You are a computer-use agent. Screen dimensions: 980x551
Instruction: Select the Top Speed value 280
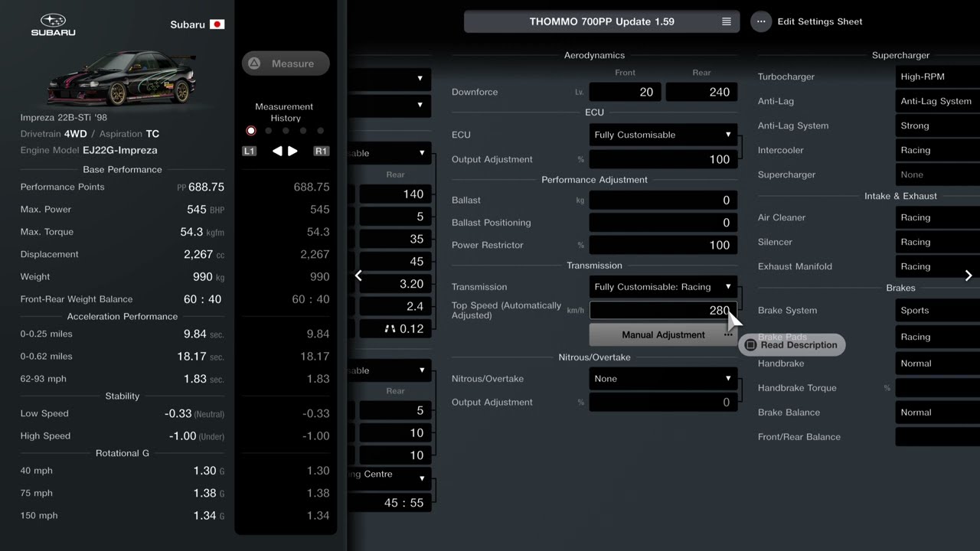[x=663, y=311]
